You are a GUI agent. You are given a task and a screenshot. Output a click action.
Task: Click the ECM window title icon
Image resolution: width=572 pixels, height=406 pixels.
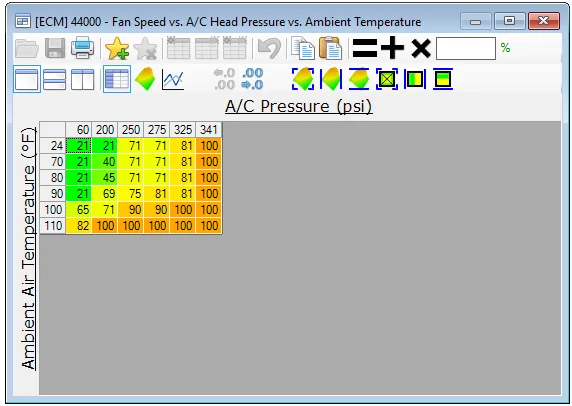(x=23, y=21)
